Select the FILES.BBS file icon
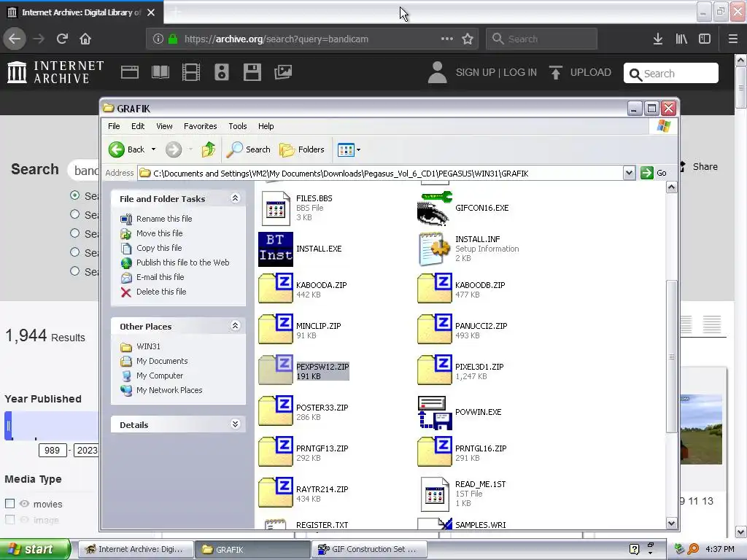The image size is (747, 560). [x=275, y=208]
